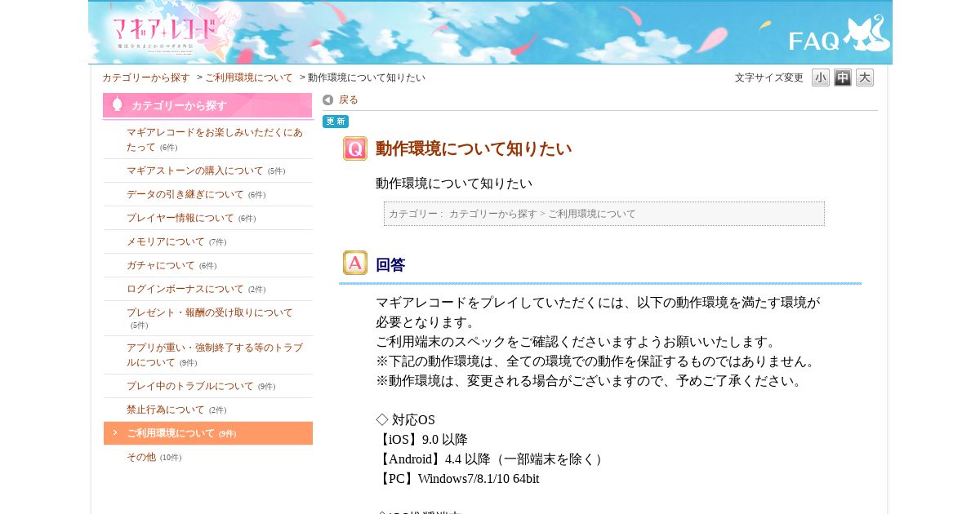Open プレイヤー情報について category
Screen dimensions: 980x514
point(180,218)
